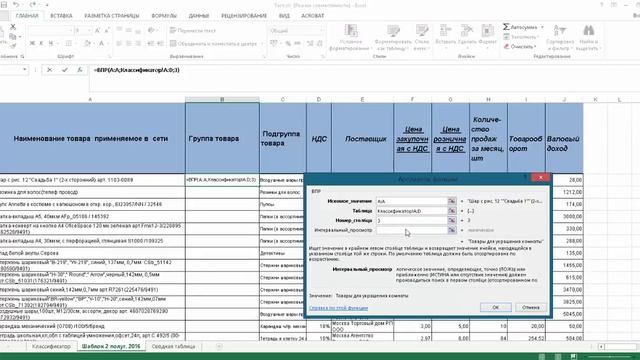Open the ACROBAT ribbon tab
This screenshot has width=640, height=360.
point(312,16)
